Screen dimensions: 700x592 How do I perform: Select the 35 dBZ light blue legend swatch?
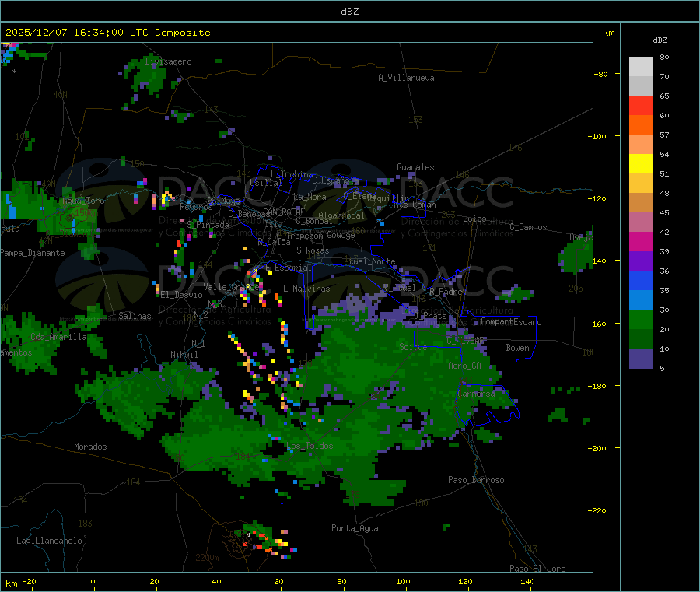[x=641, y=300]
